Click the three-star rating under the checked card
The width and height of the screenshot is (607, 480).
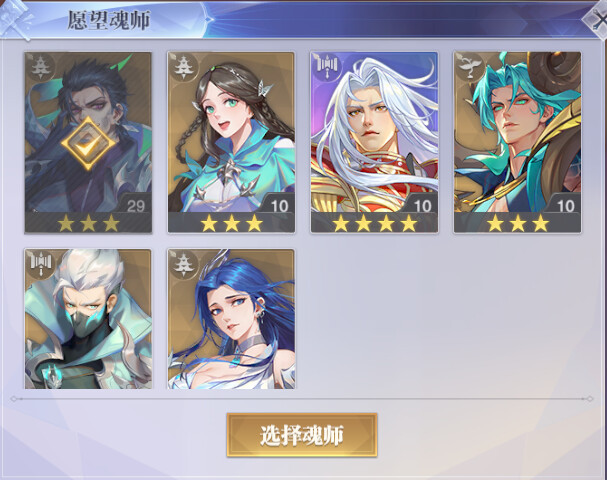click(x=88, y=223)
